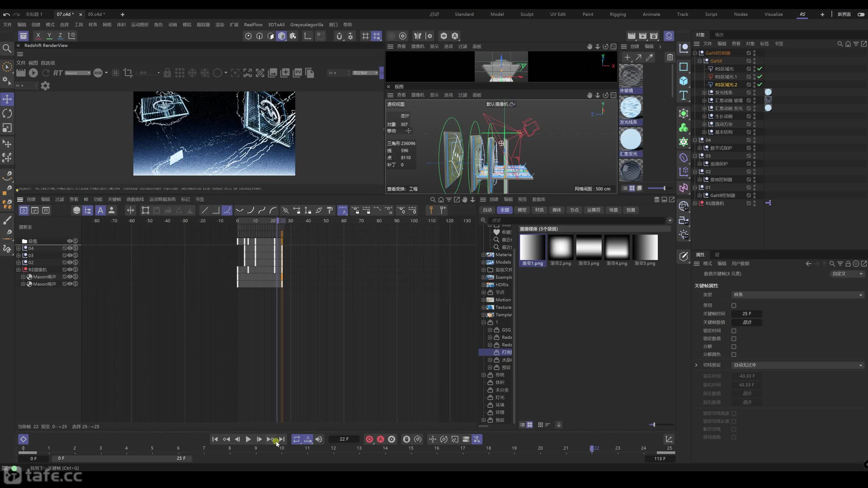Switch to the Animate layout tab
868x488 pixels.
click(x=651, y=14)
